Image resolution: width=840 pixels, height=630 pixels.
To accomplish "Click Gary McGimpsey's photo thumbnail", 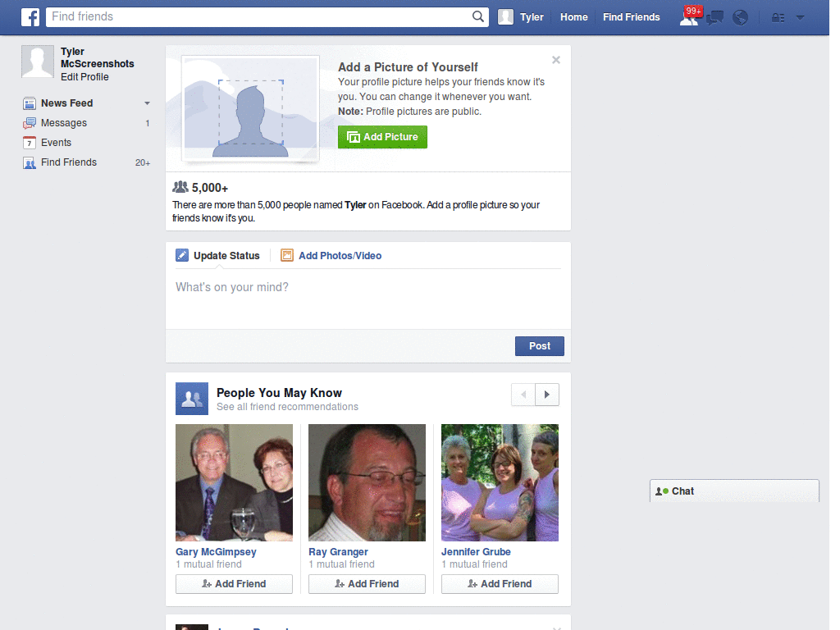I will pos(234,482).
